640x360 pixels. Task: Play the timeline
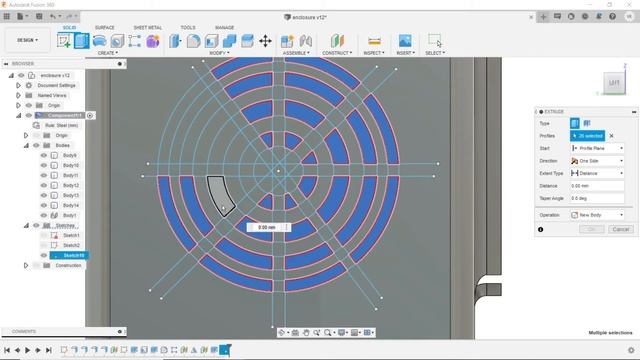click(x=27, y=350)
